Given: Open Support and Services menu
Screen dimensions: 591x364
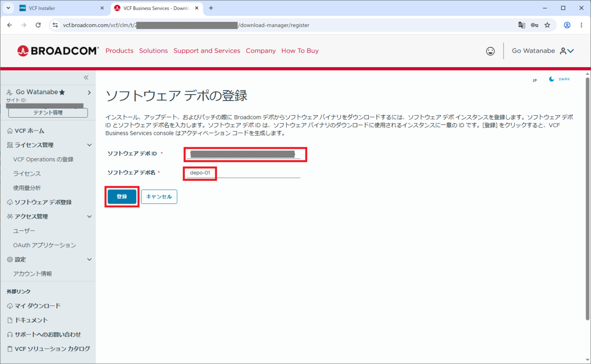Looking at the screenshot, I should pyautogui.click(x=207, y=51).
